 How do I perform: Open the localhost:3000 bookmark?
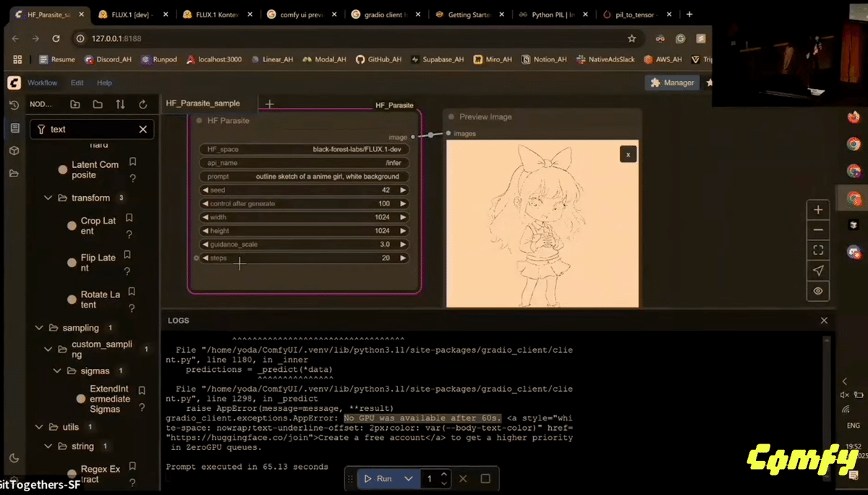(214, 59)
